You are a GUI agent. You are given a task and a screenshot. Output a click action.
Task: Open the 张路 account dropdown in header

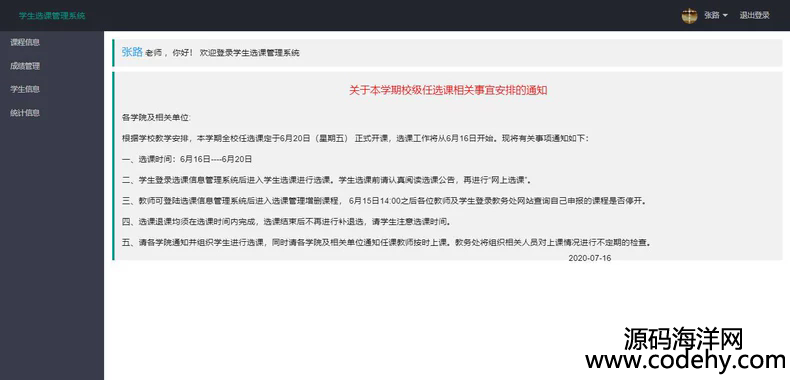point(715,16)
